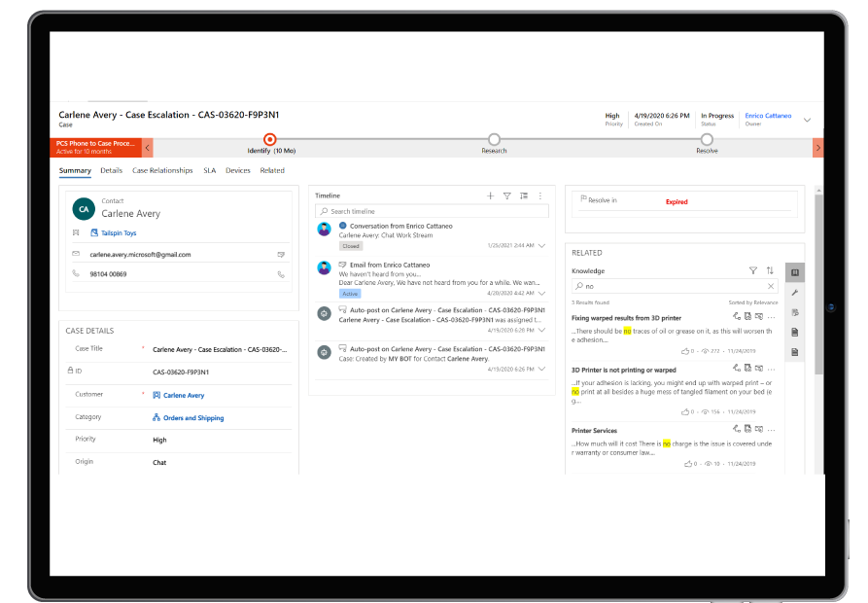Viewport: 868px width, 603px height.
Task: Click the phone call icon beside 98104 00869
Action: tap(281, 274)
